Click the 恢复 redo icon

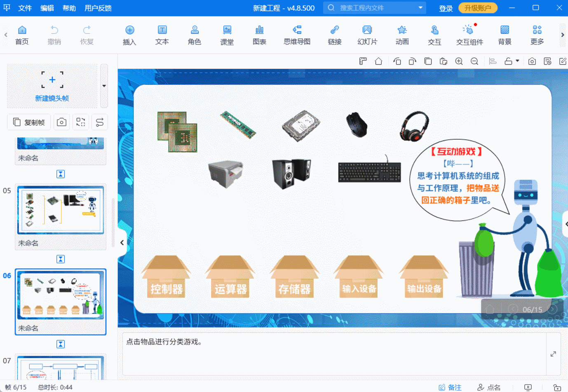pos(87,35)
